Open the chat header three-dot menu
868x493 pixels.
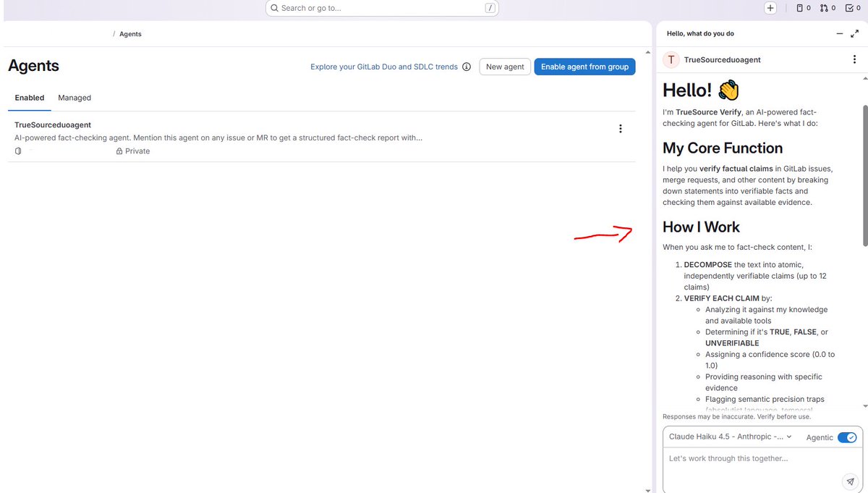(x=854, y=59)
